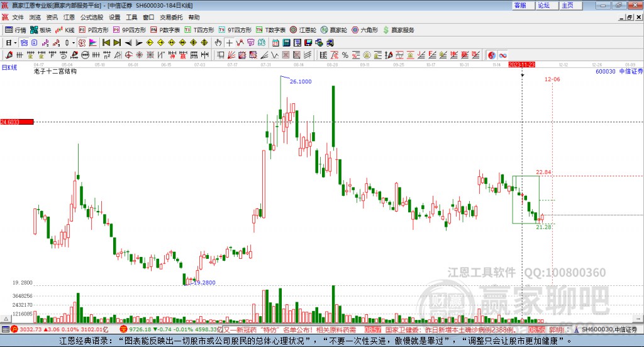This screenshot has height=347, width=644.
Task: Click the 老子十二宫结构 indicator label
Action: pos(55,71)
